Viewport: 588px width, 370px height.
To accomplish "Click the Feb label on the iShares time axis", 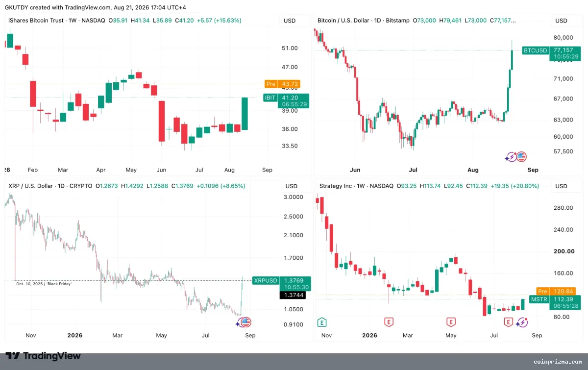I will tap(32, 170).
